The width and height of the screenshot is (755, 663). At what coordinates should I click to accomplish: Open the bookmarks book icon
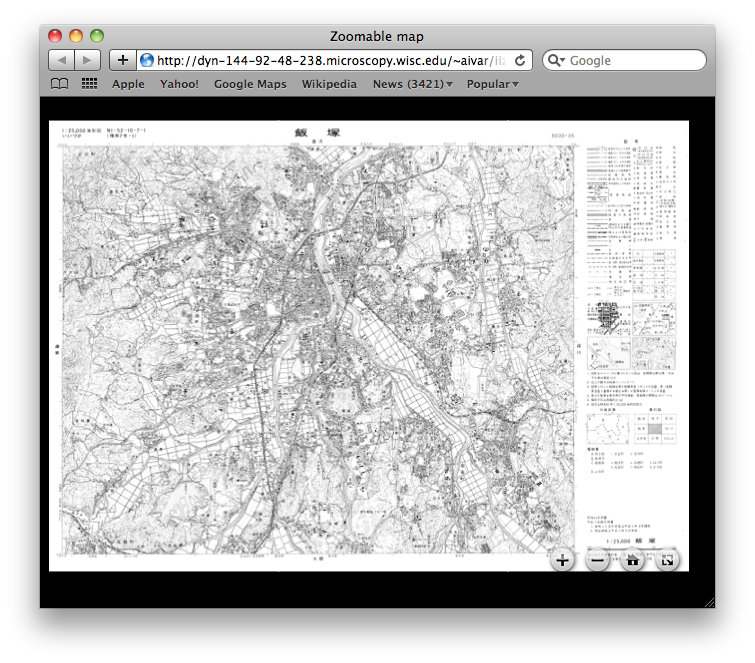coord(60,84)
